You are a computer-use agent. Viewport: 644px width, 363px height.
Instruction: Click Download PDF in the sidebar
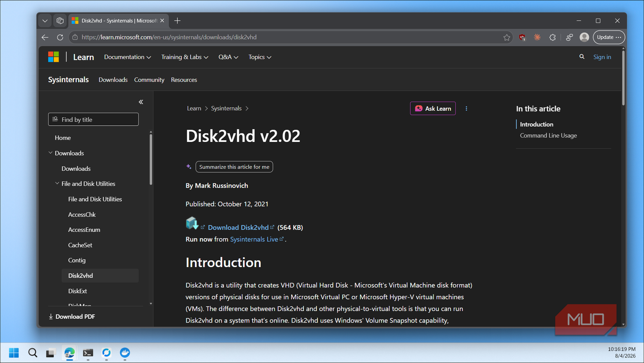click(x=72, y=317)
